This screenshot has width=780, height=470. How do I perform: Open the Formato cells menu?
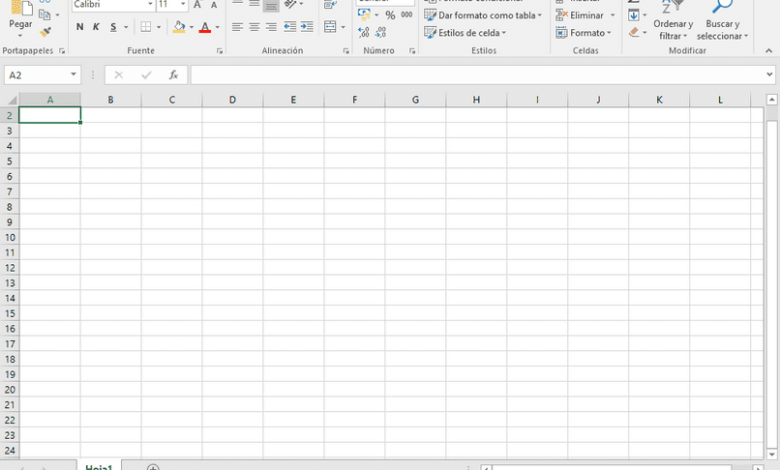(x=584, y=33)
